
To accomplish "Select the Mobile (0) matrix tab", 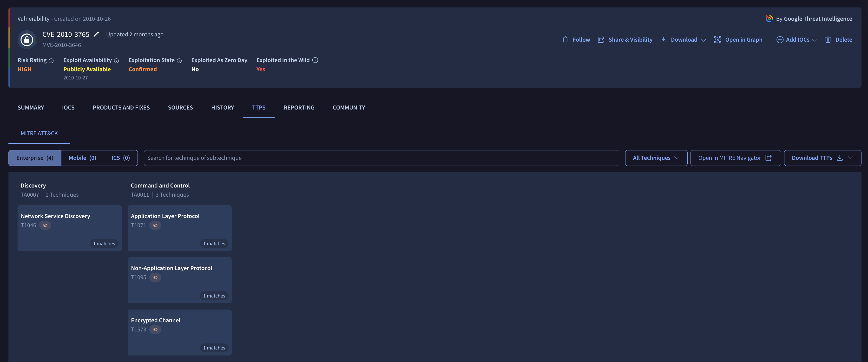I will (x=82, y=158).
